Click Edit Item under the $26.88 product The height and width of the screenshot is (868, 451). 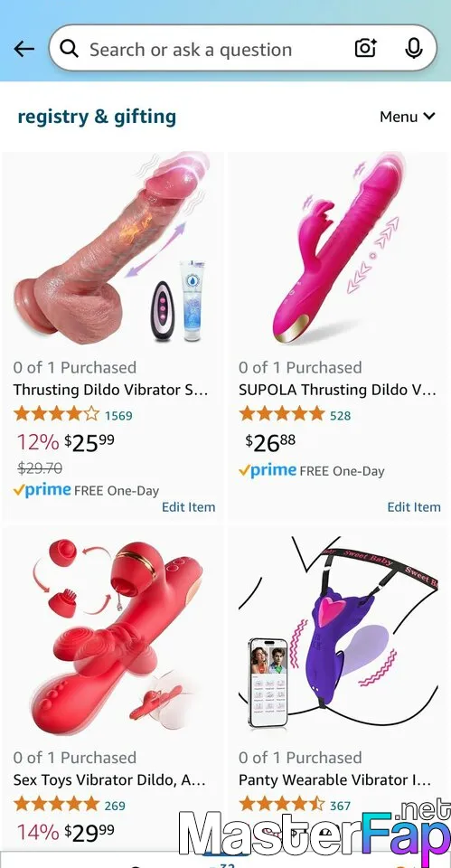[x=413, y=507]
